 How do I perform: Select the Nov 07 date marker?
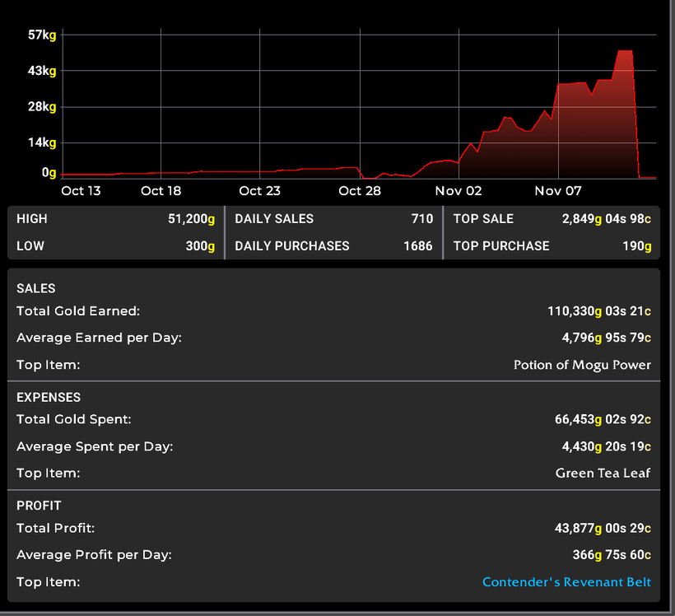(x=558, y=191)
